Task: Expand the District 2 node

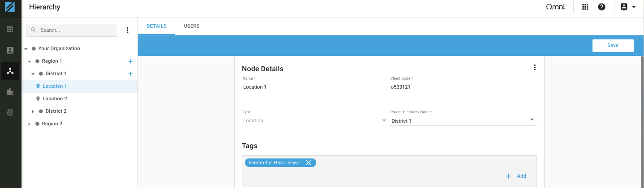Action: click(x=33, y=111)
